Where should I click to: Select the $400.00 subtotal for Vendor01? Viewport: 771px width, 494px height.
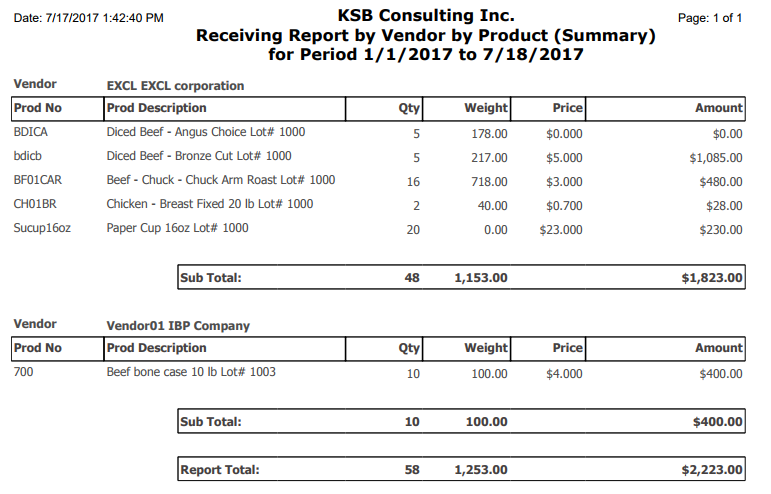tap(717, 422)
